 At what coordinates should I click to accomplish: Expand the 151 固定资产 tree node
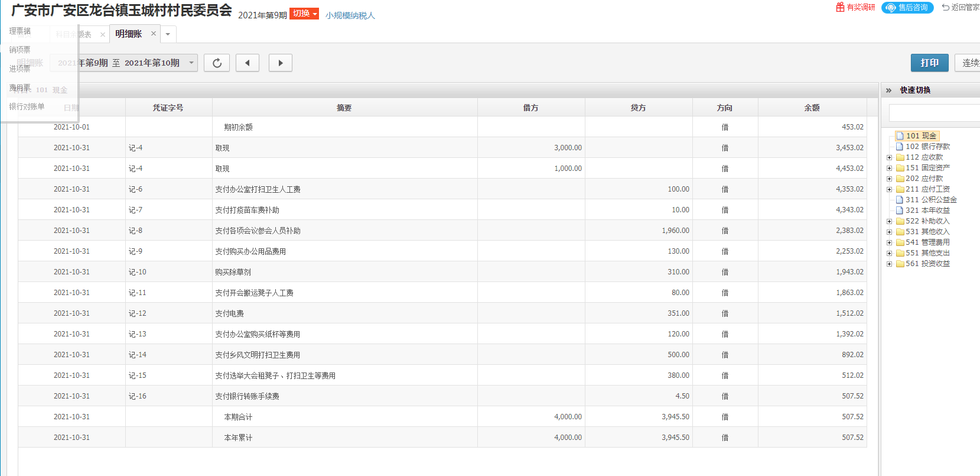[889, 168]
